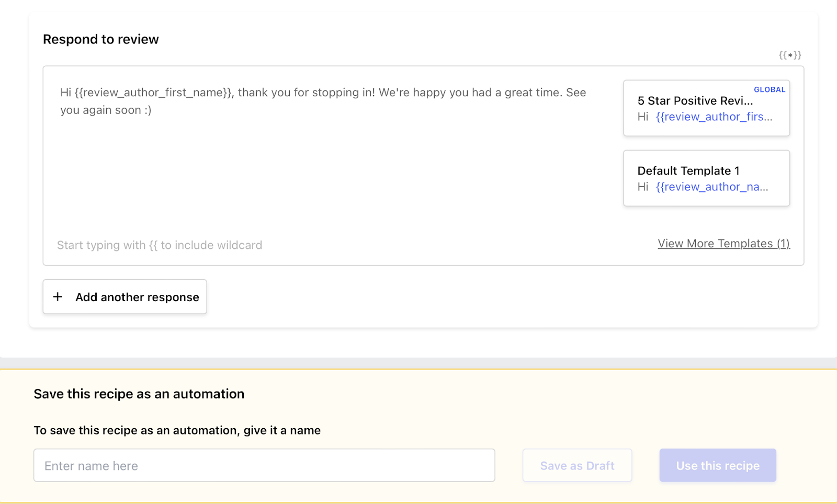The width and height of the screenshot is (837, 504).
Task: Click the Use this recipe button
Action: [717, 465]
